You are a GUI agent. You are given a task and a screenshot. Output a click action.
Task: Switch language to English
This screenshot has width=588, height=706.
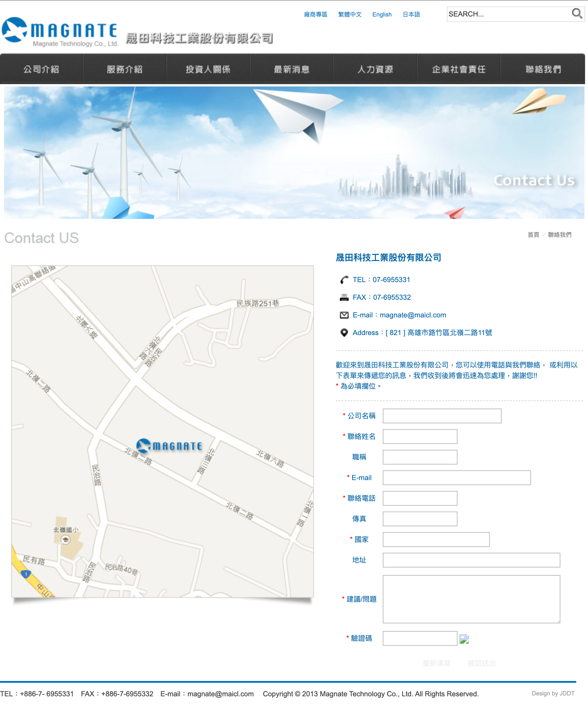pyautogui.click(x=382, y=14)
